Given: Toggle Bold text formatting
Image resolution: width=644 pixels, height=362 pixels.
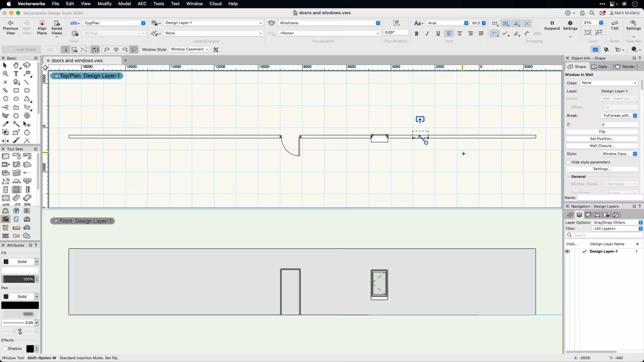Looking at the screenshot, I should click(x=417, y=34).
